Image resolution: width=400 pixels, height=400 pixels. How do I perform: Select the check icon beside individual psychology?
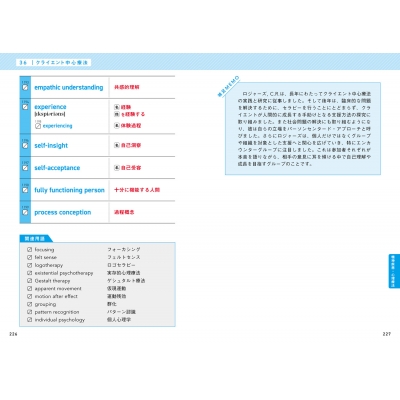(x=30, y=320)
